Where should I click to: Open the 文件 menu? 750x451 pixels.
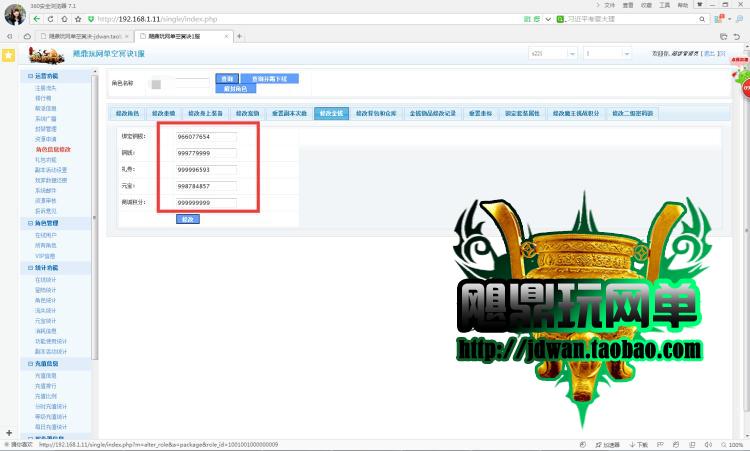[609, 5]
